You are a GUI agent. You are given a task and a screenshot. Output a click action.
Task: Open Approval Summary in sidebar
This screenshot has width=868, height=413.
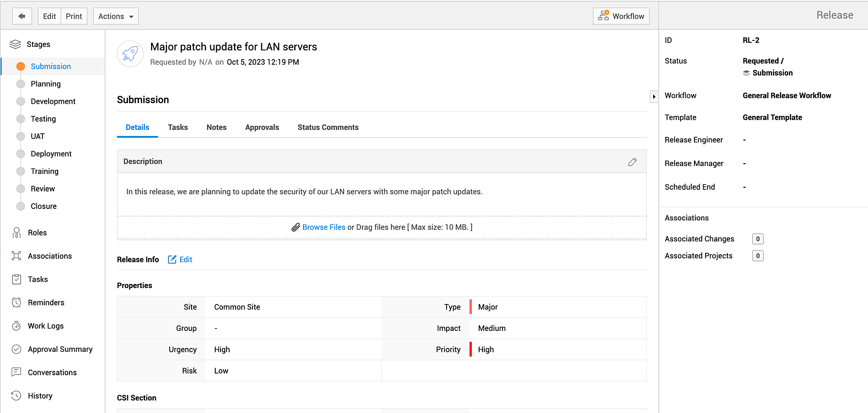click(60, 349)
